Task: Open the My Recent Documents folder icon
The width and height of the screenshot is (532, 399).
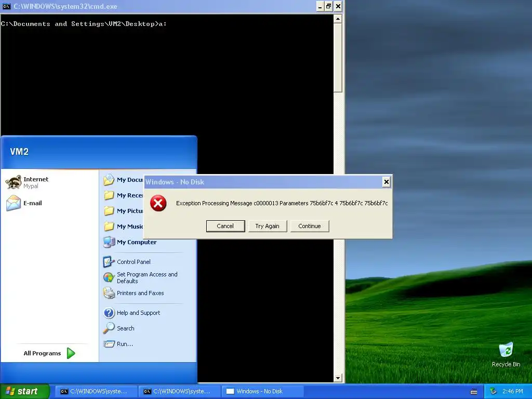Action: click(109, 195)
